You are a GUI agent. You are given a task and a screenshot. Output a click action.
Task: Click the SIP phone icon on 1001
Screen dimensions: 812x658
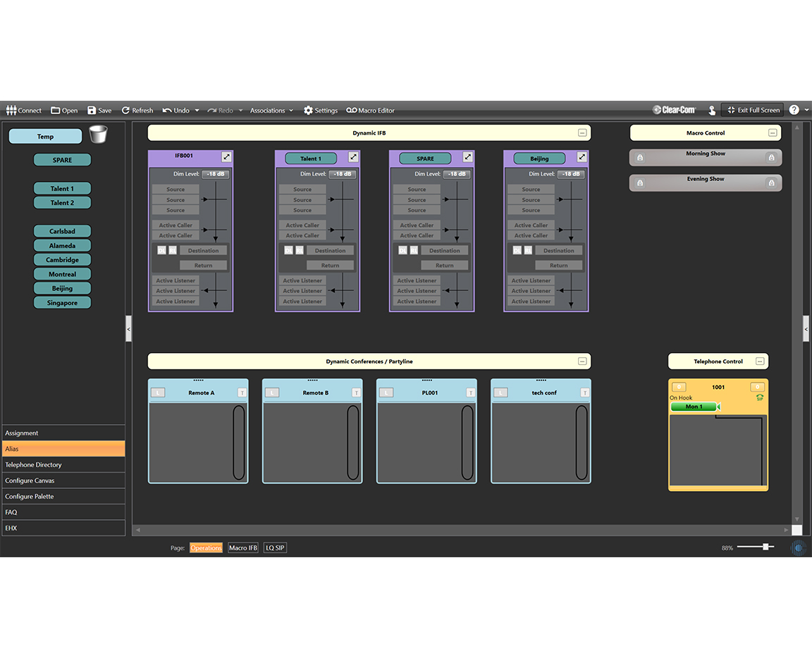(x=760, y=397)
